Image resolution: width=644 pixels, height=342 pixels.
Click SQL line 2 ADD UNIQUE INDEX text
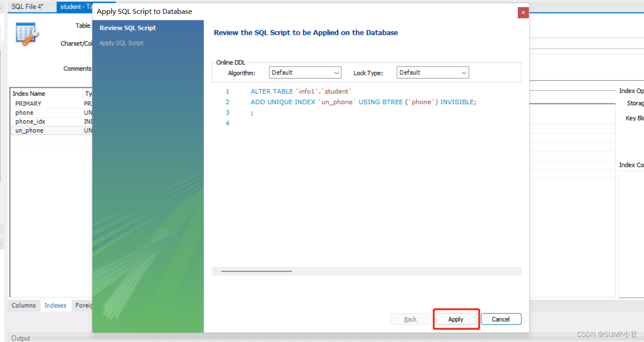tap(363, 102)
